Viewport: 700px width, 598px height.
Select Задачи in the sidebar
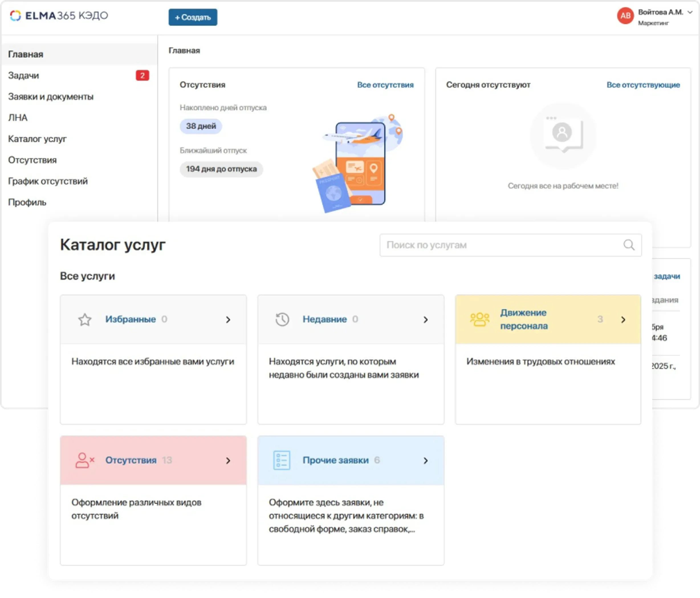tap(24, 75)
